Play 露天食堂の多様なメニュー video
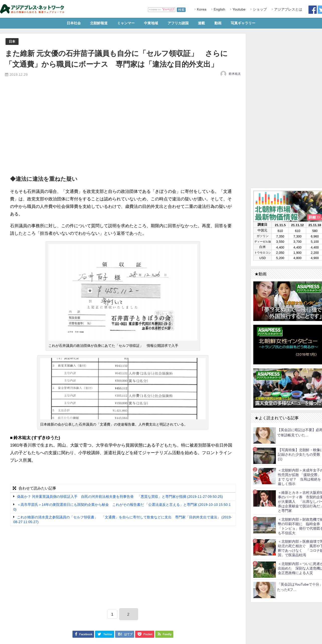Viewport: 322px width, 644px height. click(288, 388)
